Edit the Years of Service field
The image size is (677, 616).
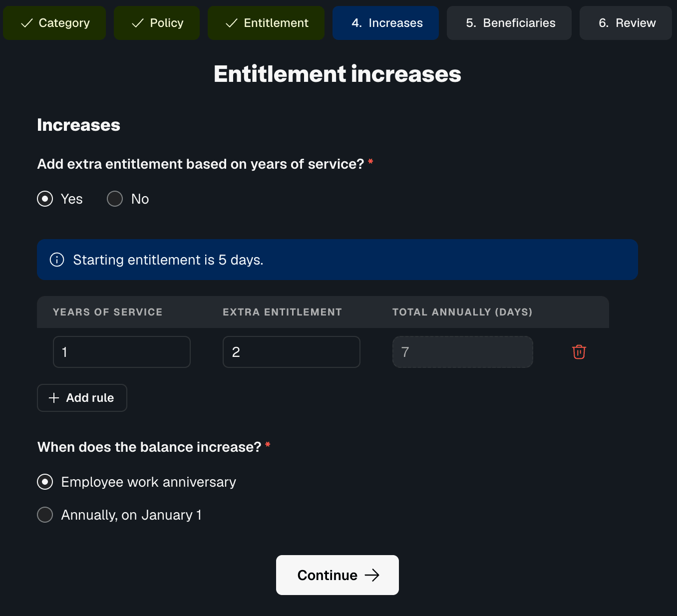tap(122, 352)
